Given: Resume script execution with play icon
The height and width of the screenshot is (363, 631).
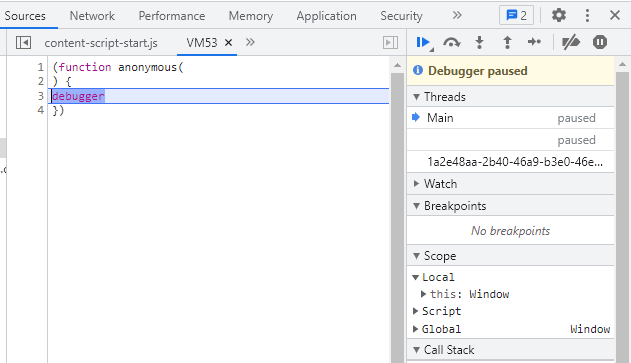Looking at the screenshot, I should point(423,42).
